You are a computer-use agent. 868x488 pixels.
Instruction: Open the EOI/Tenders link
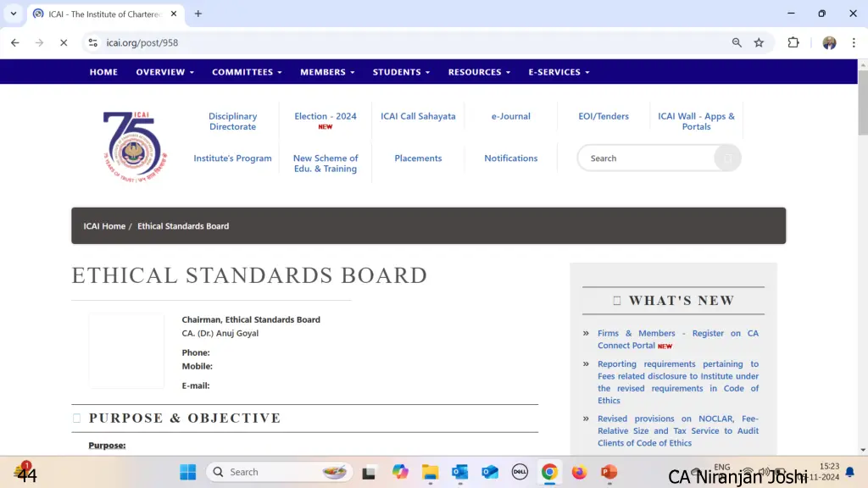click(x=604, y=116)
